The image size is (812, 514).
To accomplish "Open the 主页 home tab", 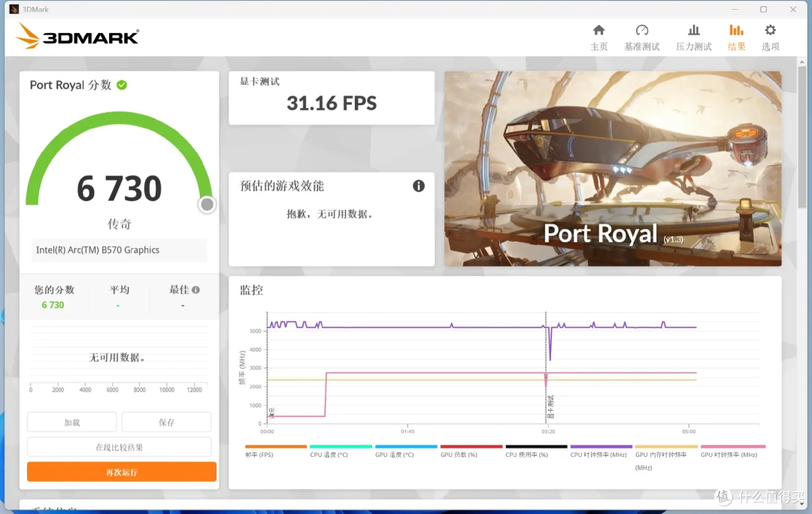I will 598,38.
